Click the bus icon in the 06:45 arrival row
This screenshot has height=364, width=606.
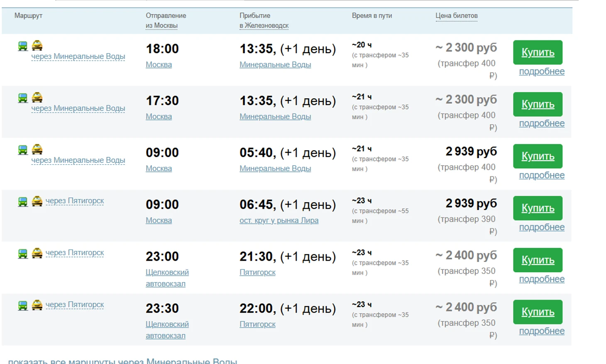(23, 202)
